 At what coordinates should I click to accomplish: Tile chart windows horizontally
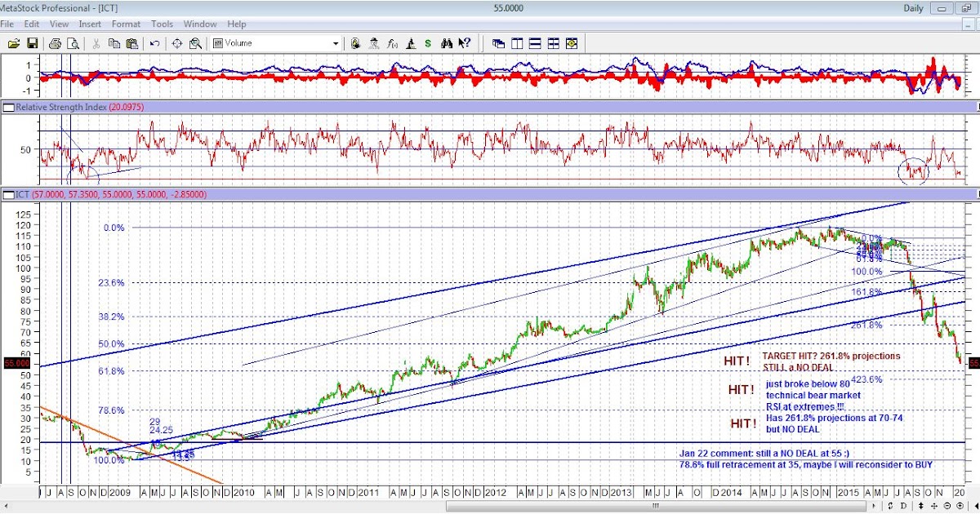click(535, 42)
